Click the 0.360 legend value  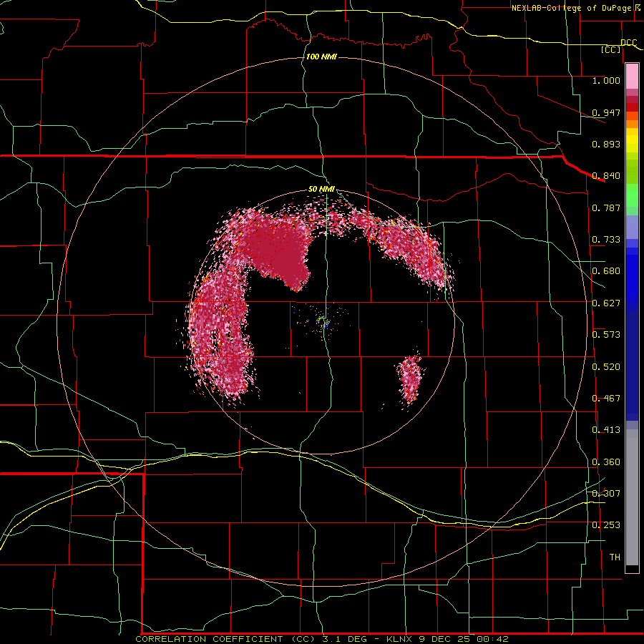pos(606,462)
